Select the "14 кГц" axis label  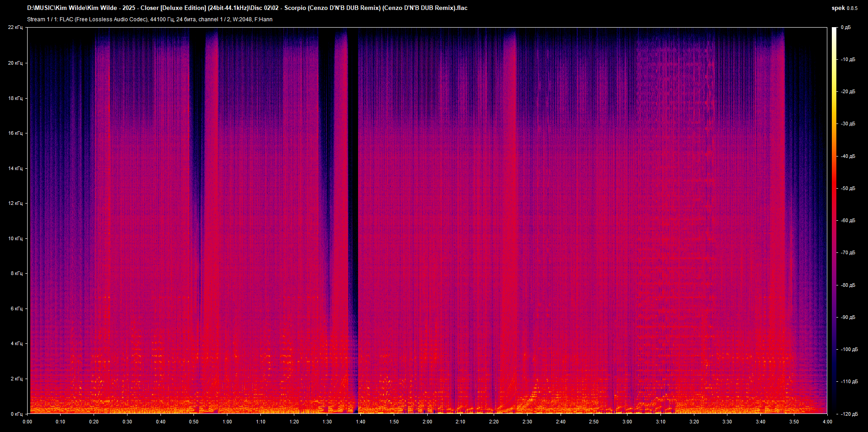pyautogui.click(x=15, y=168)
